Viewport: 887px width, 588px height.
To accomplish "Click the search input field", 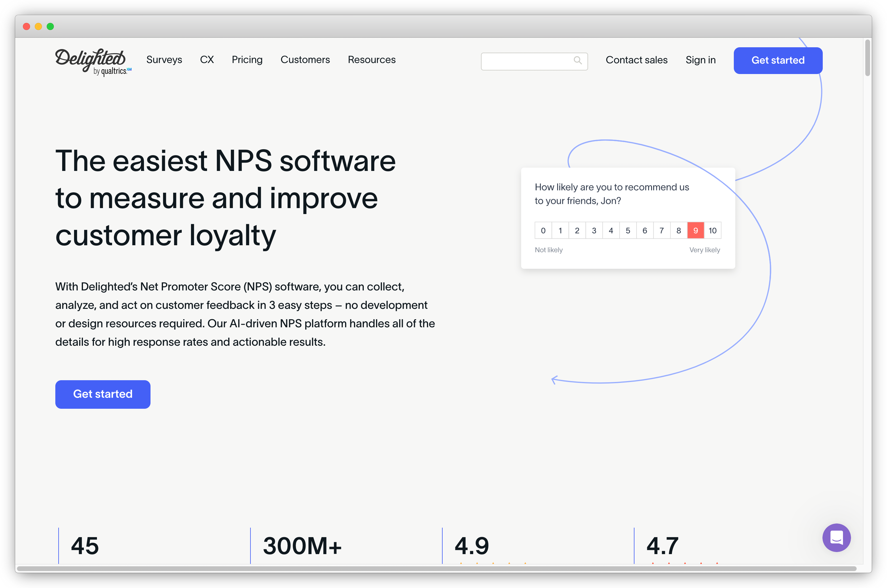I will point(531,60).
